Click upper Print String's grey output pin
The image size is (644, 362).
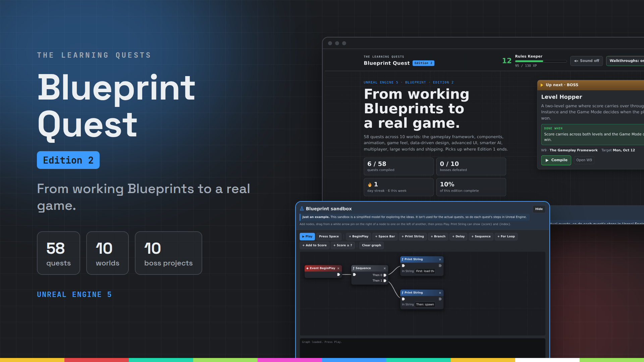pos(440,265)
